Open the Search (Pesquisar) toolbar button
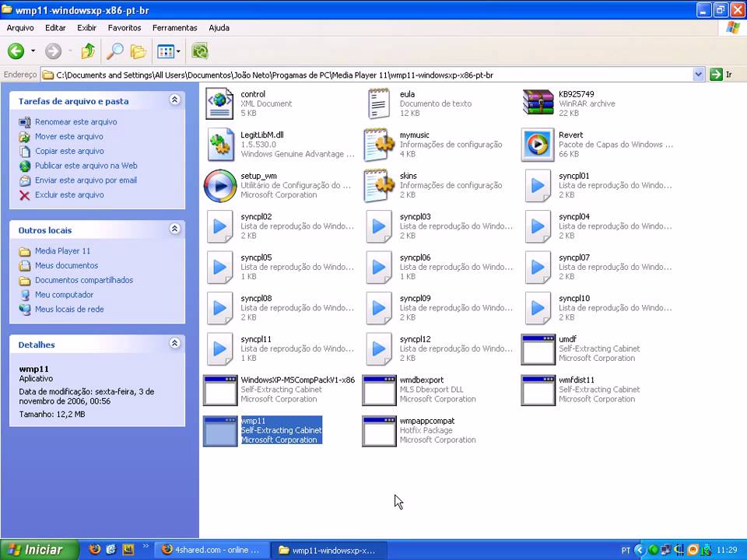This screenshot has width=747, height=560. pos(115,51)
